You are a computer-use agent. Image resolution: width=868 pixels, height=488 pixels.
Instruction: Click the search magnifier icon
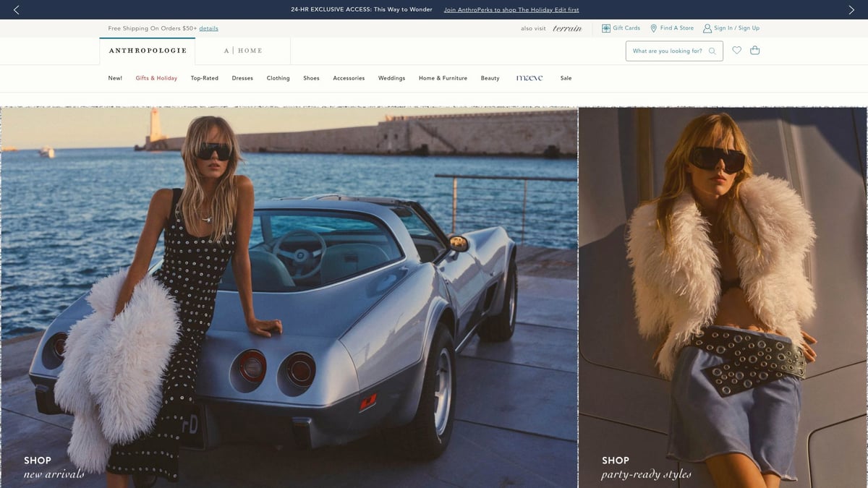pyautogui.click(x=712, y=51)
